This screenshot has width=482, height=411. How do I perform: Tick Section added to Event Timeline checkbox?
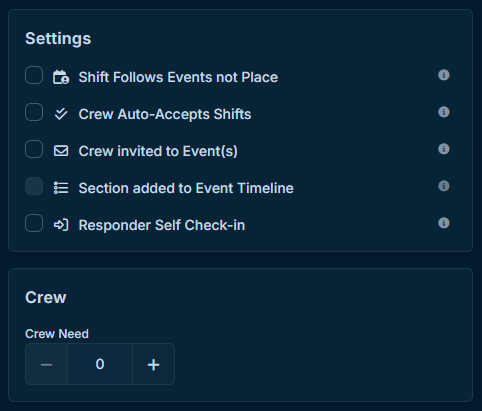(x=34, y=186)
